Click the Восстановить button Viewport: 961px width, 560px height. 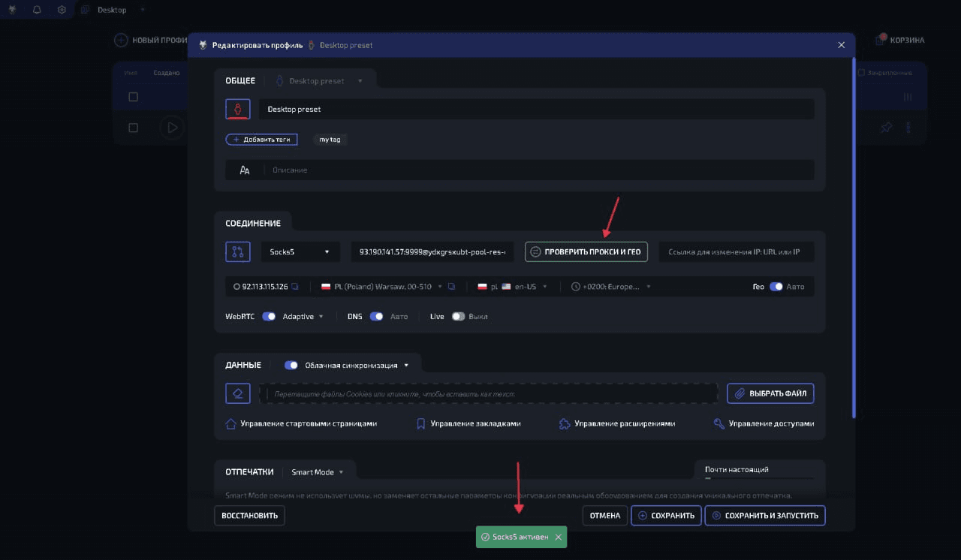tap(250, 516)
